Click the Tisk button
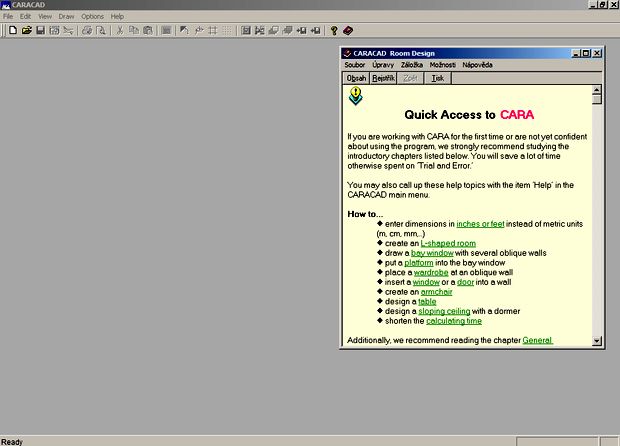Screen dimensions: 620x446 (437, 78)
